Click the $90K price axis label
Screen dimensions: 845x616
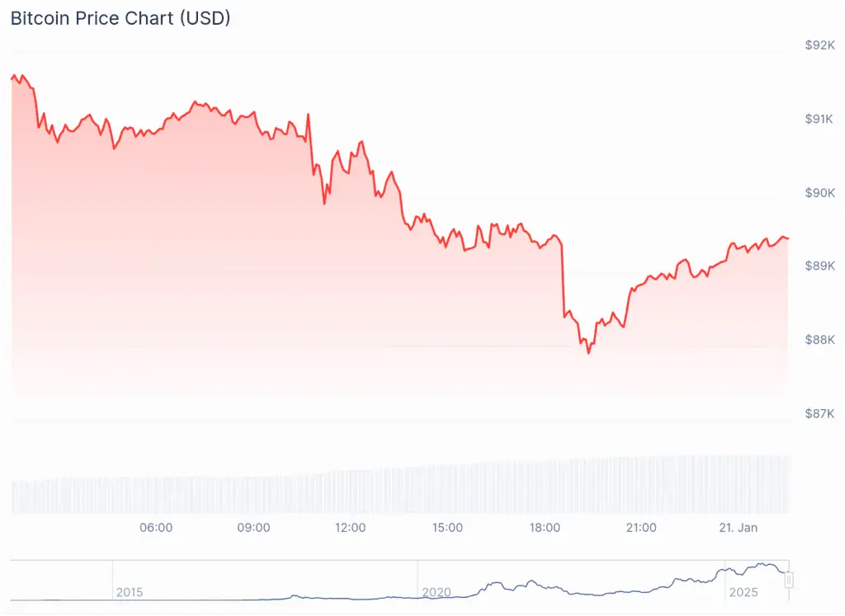coord(819,193)
